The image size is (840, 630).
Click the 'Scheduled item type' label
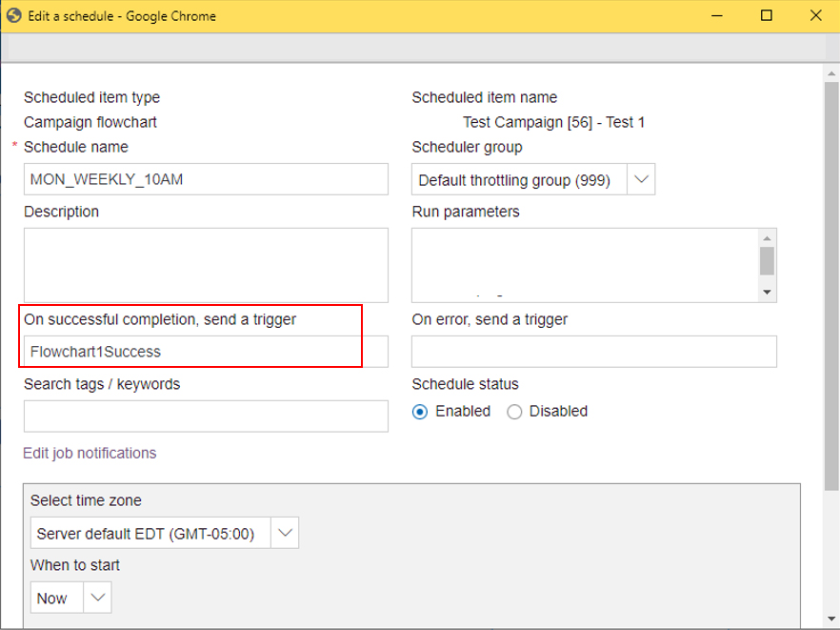point(91,97)
